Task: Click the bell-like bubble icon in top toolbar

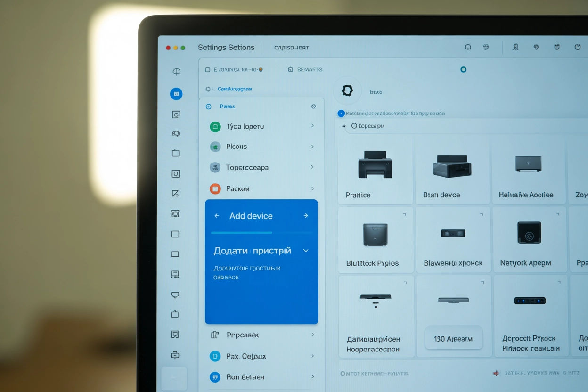Action: [x=468, y=47]
